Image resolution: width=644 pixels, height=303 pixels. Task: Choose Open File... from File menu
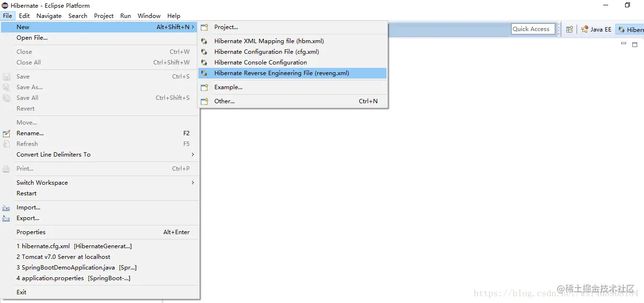tap(100, 38)
